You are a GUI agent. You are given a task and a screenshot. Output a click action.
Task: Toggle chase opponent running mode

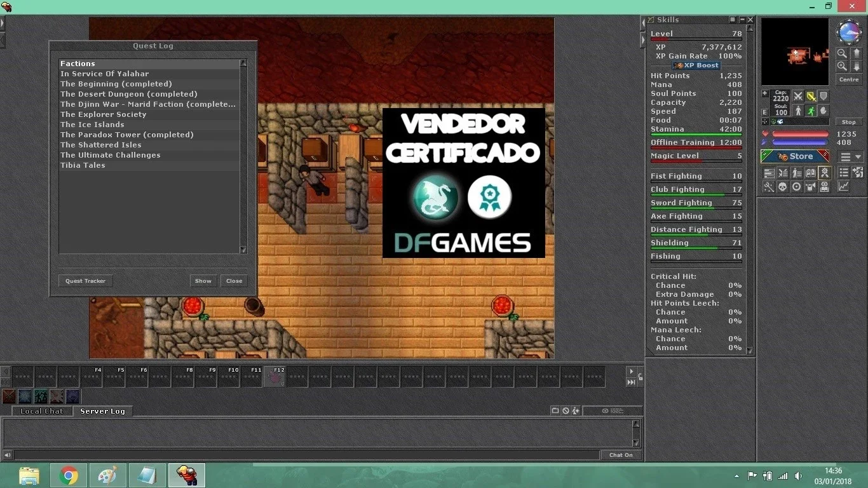click(x=811, y=111)
